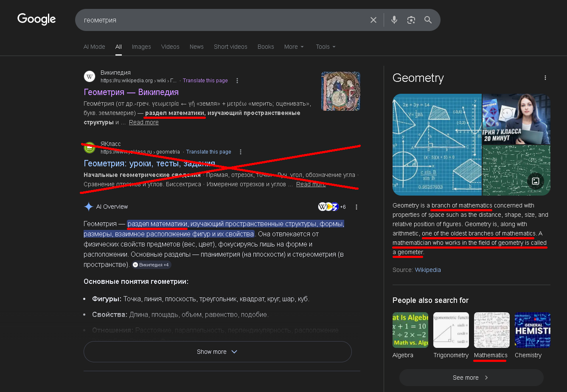Open the Geometry knowledge panel options menu

[x=545, y=78]
